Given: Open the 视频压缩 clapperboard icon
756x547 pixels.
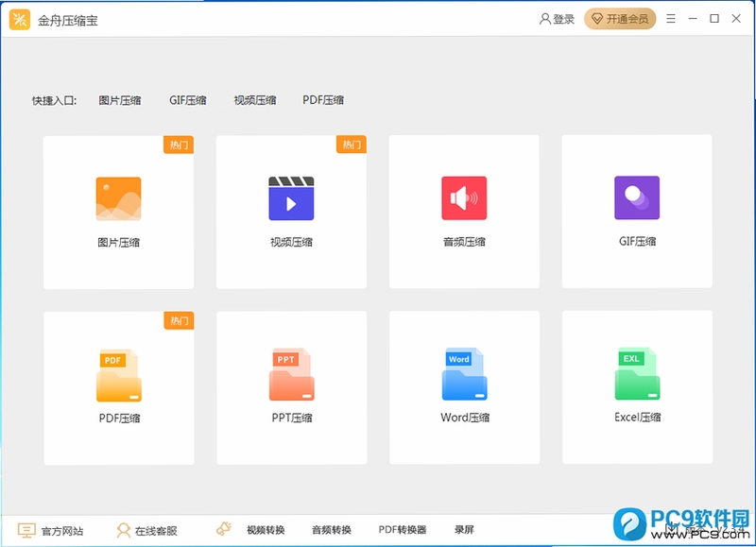Looking at the screenshot, I should 291,198.
